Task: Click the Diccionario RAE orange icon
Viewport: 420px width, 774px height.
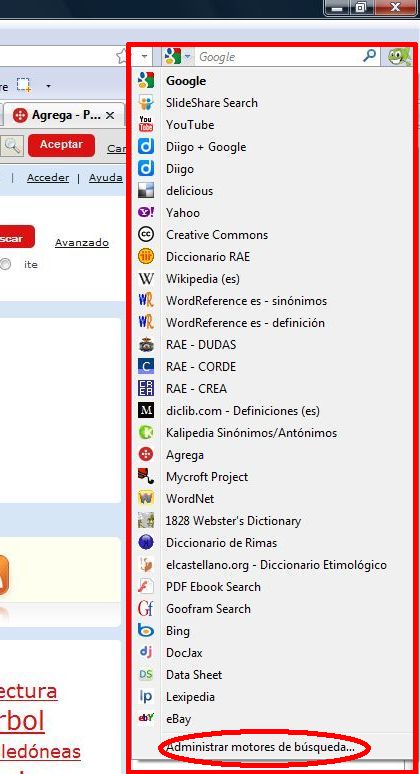Action: click(x=146, y=256)
